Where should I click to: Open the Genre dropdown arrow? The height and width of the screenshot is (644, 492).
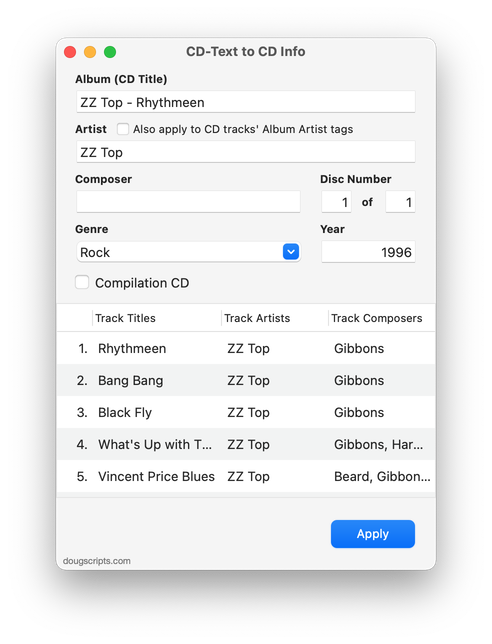point(291,252)
